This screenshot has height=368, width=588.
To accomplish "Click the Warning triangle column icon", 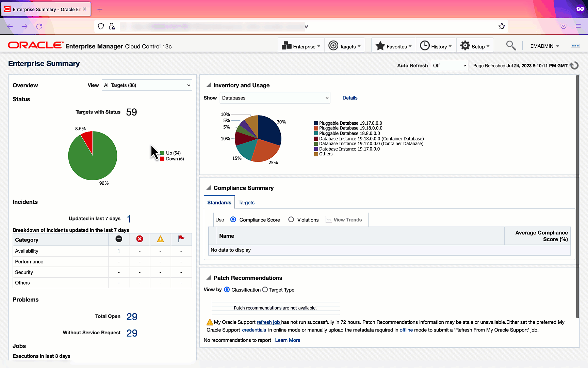I will tap(160, 239).
